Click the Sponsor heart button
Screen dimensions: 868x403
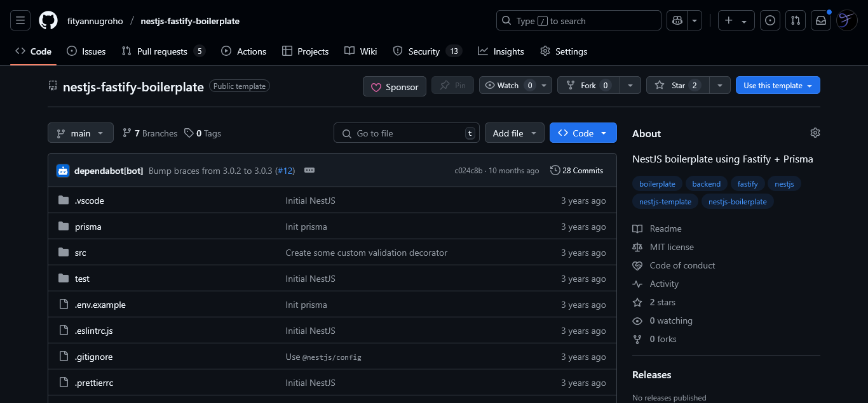[395, 86]
